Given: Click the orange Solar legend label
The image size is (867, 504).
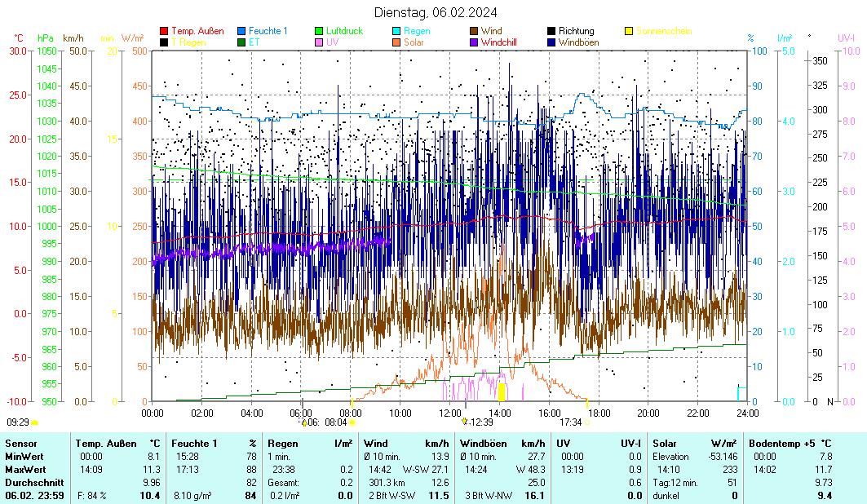Looking at the screenshot, I should click(x=414, y=42).
